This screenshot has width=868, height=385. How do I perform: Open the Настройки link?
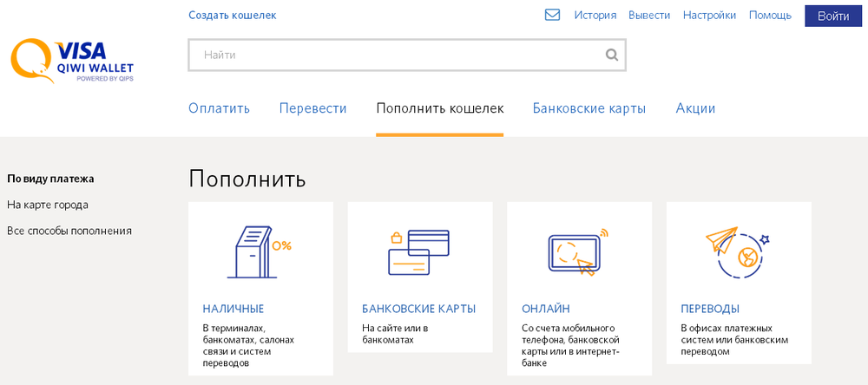pyautogui.click(x=710, y=16)
